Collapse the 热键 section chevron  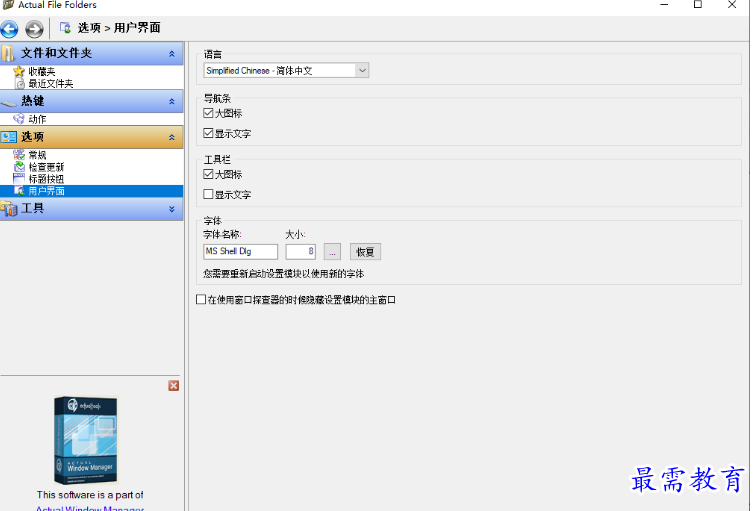171,101
